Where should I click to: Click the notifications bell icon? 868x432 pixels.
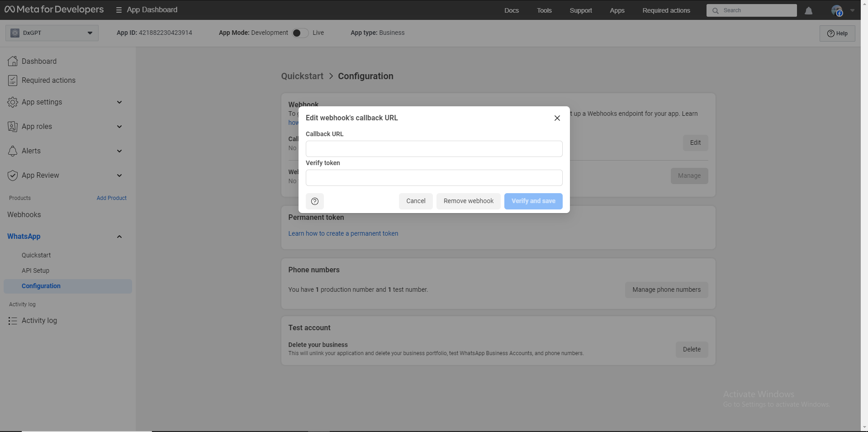pyautogui.click(x=808, y=11)
